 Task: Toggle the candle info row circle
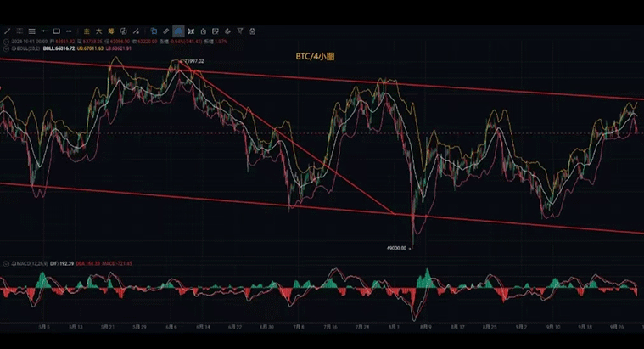[4, 40]
